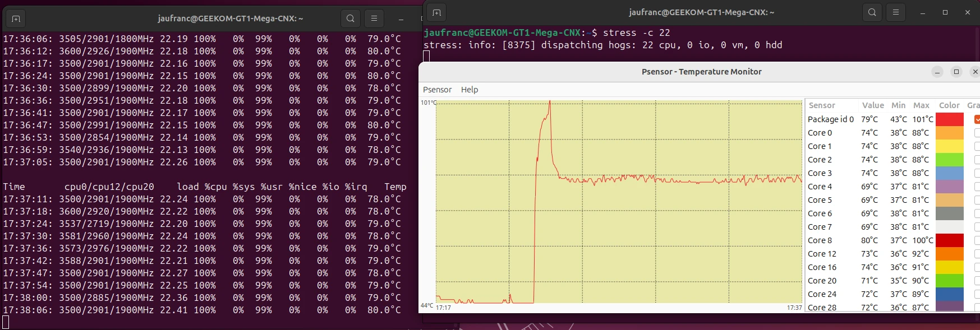Open new tab icon in left terminal

click(x=16, y=18)
